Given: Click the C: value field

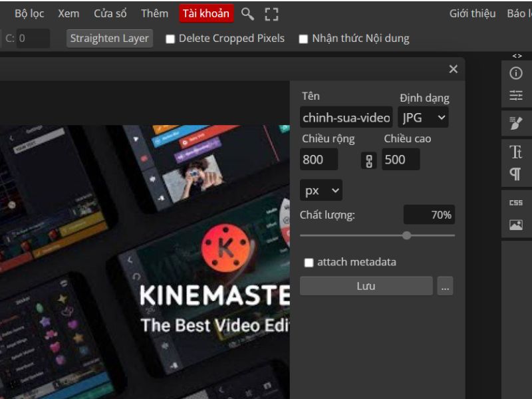Looking at the screenshot, I should [33, 39].
